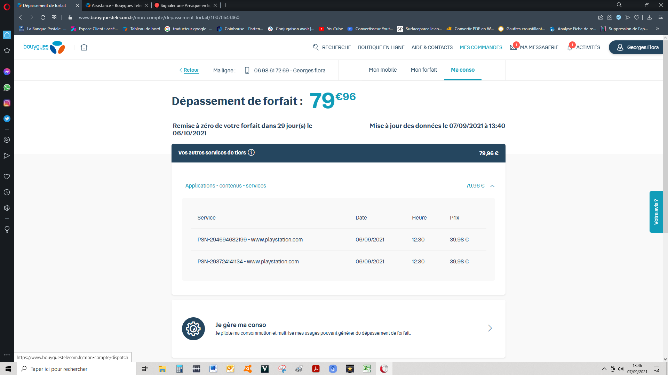668x375 pixels.
Task: Close the first browser tab
Action: (77, 6)
